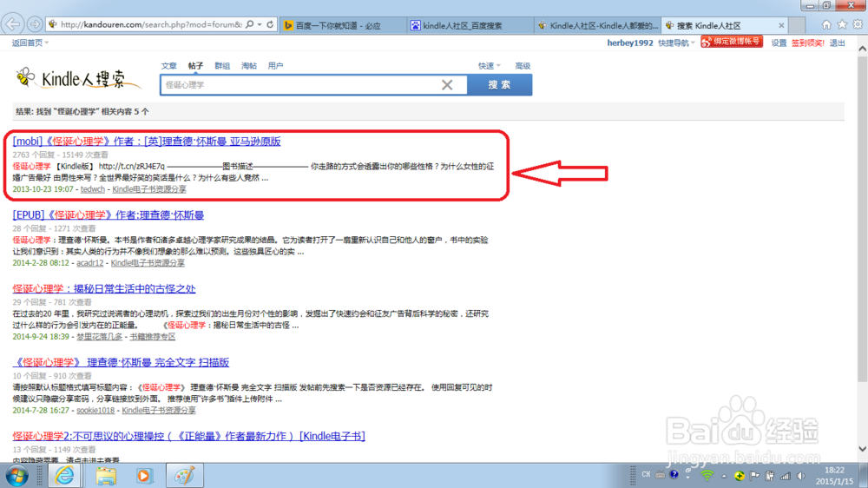Open author acadr12 profile link
This screenshot has width=868, height=488.
click(89, 263)
